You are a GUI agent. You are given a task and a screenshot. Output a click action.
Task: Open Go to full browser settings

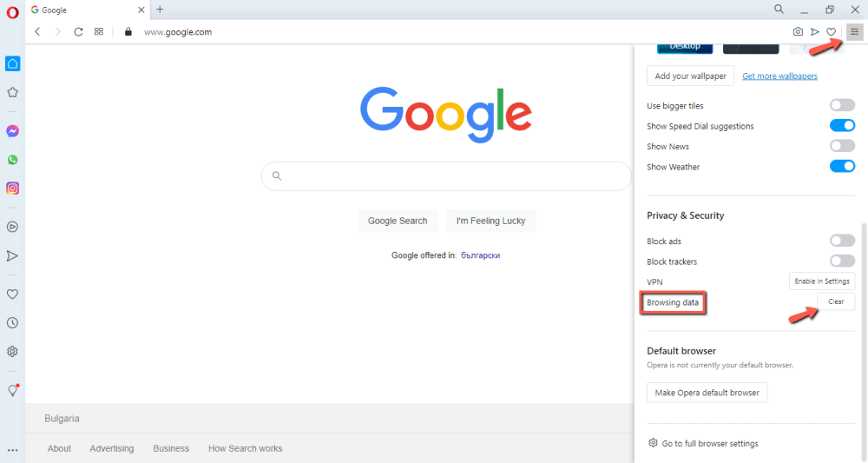(703, 444)
